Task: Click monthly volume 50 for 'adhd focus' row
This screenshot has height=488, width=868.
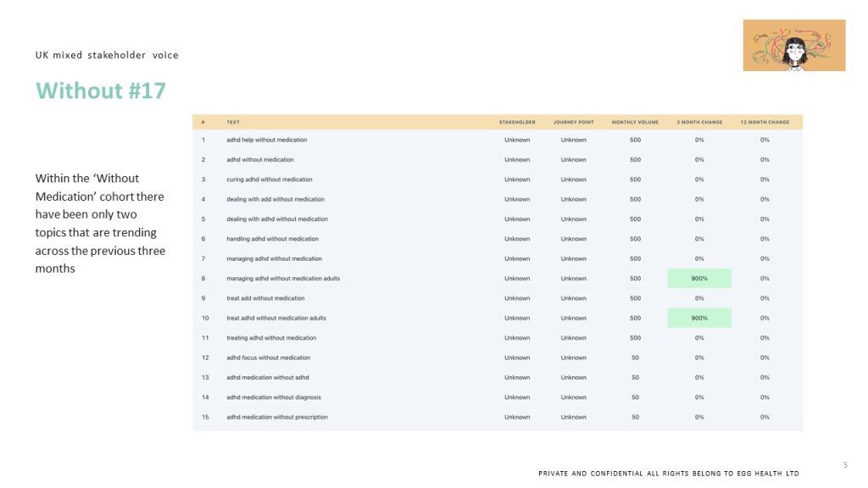Action: 635,358
